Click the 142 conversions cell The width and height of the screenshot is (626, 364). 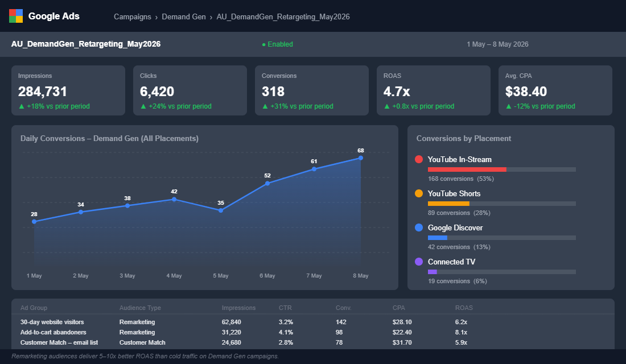coord(341,322)
